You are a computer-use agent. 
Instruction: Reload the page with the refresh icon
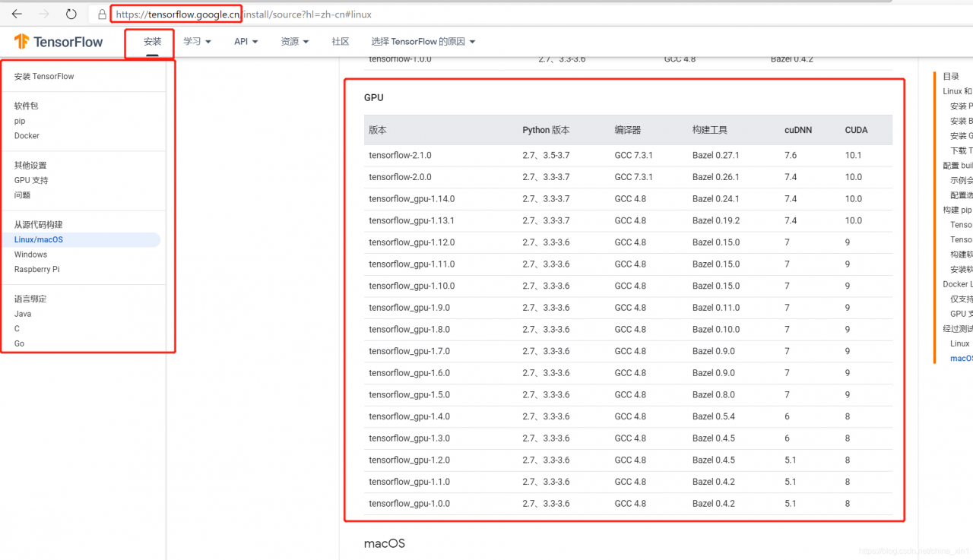[71, 14]
